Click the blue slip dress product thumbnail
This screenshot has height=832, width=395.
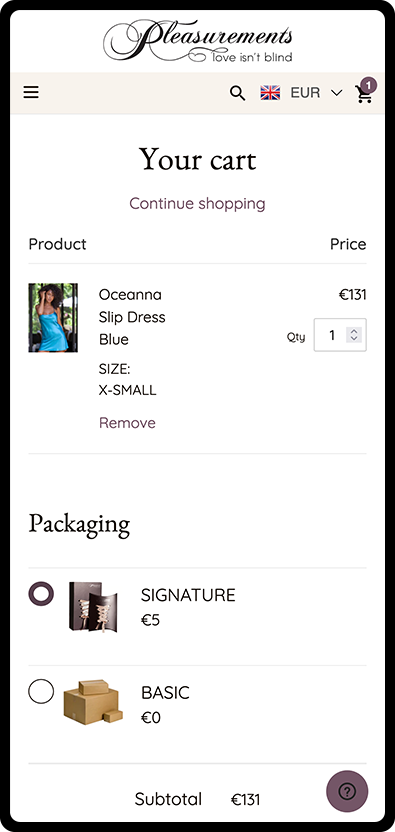[53, 318]
